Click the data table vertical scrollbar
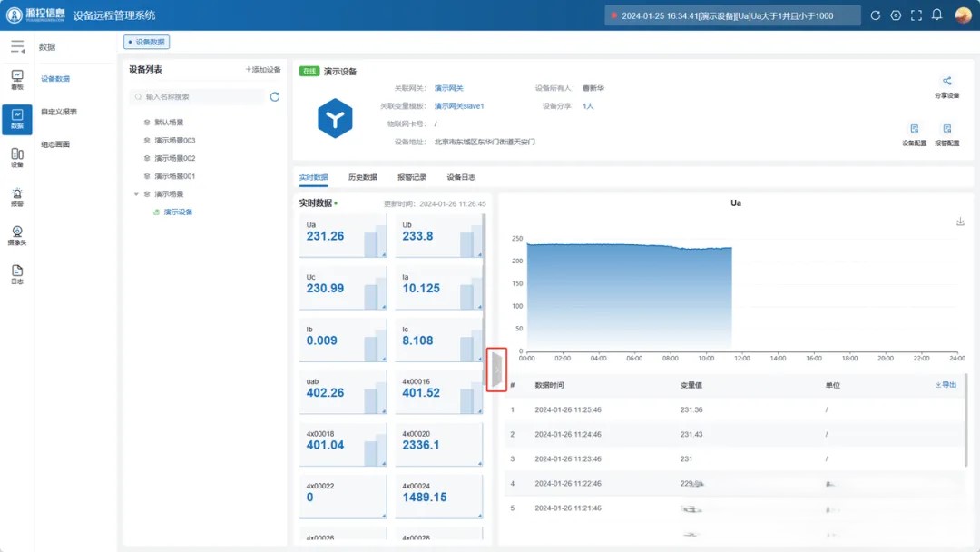The width and height of the screenshot is (980, 552). click(x=967, y=420)
